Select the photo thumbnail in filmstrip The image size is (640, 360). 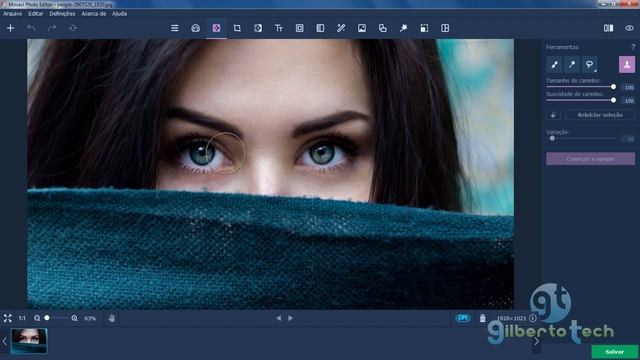29,341
